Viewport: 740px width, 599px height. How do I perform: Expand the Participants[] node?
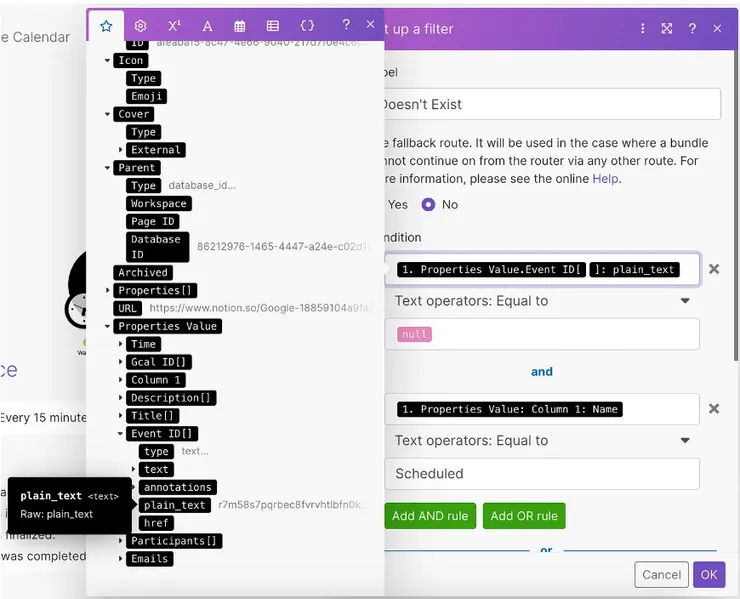pos(120,541)
